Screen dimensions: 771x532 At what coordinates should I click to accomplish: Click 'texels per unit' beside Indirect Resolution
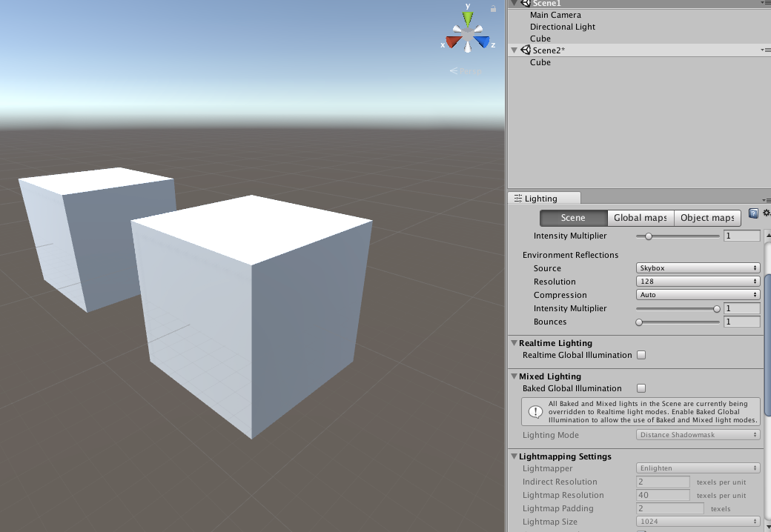pyautogui.click(x=721, y=482)
